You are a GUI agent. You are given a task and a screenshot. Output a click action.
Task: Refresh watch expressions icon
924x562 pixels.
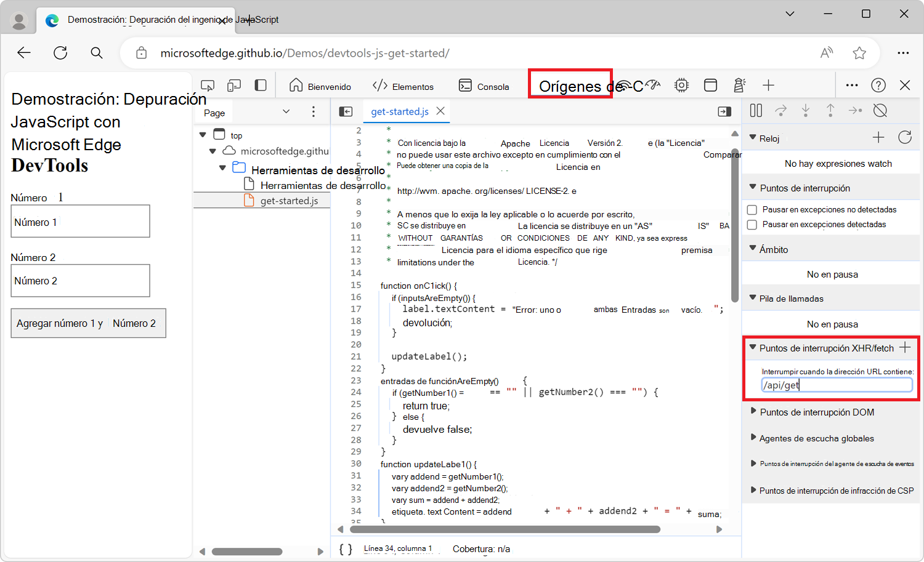pyautogui.click(x=905, y=137)
